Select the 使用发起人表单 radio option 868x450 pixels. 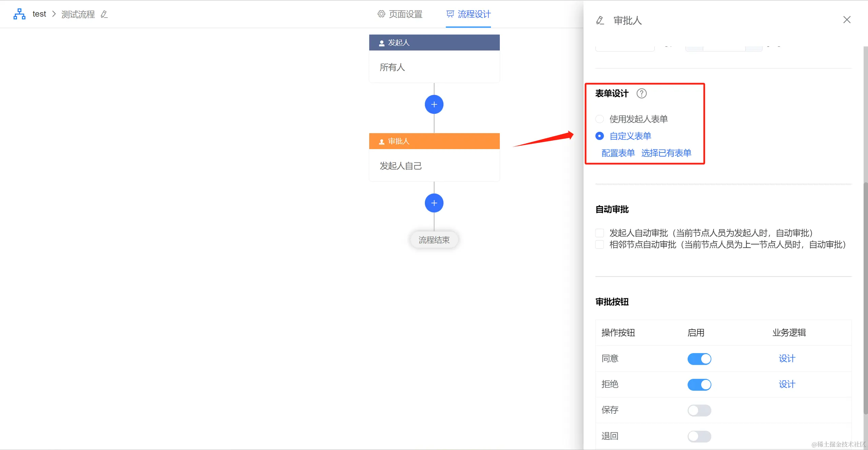599,119
